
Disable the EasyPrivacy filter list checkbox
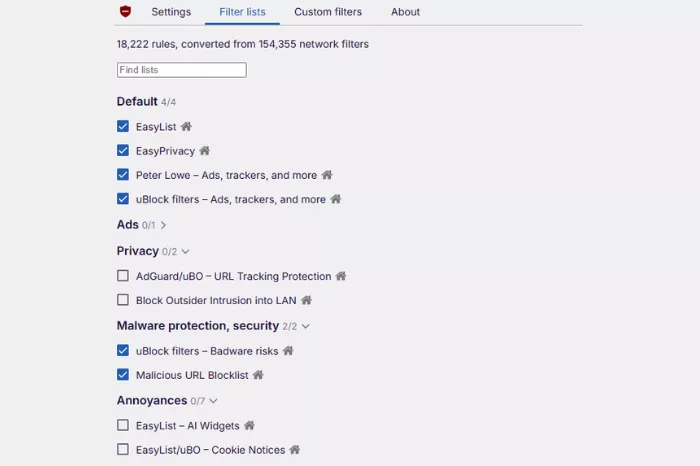coord(123,150)
